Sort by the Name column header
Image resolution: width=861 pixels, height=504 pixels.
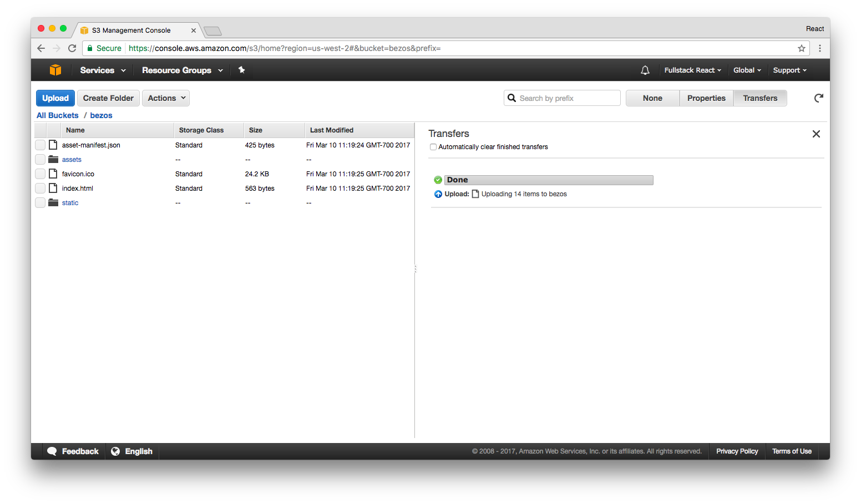[117, 130]
